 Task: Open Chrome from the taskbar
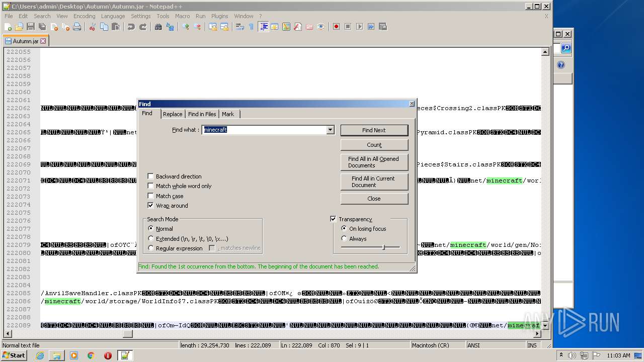91,355
